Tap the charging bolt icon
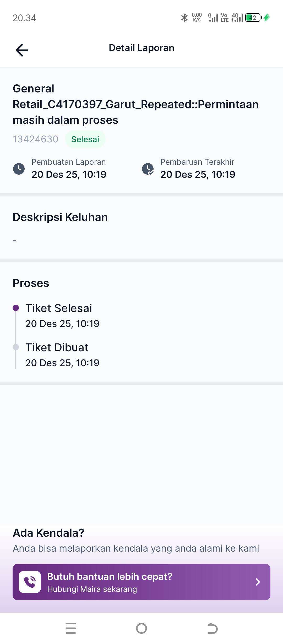283x644 pixels. pyautogui.click(x=267, y=18)
